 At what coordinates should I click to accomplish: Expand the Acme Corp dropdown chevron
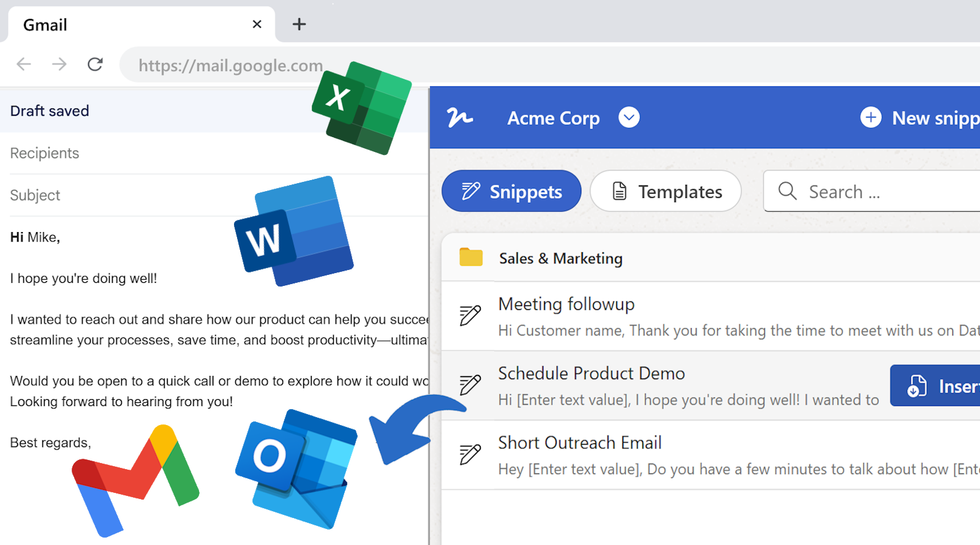pos(629,117)
